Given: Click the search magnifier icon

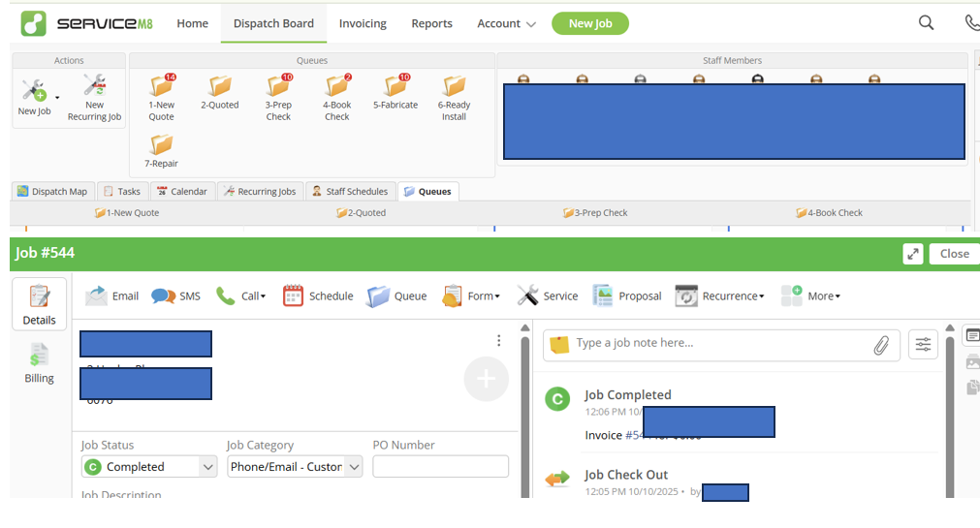Looking at the screenshot, I should pyautogui.click(x=926, y=23).
